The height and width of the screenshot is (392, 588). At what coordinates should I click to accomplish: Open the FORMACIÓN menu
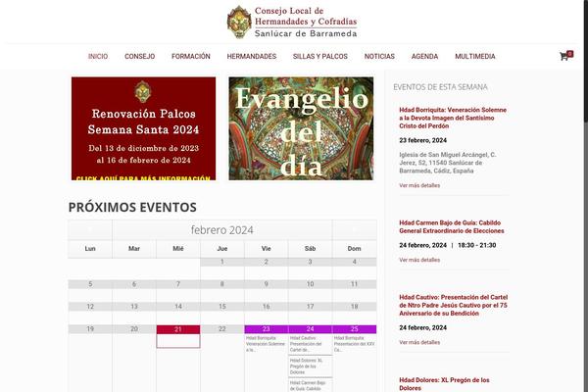[191, 56]
